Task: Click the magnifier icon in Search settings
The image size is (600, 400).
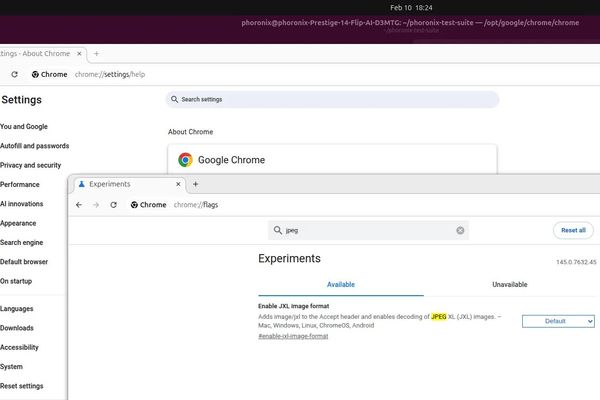Action: [174, 100]
